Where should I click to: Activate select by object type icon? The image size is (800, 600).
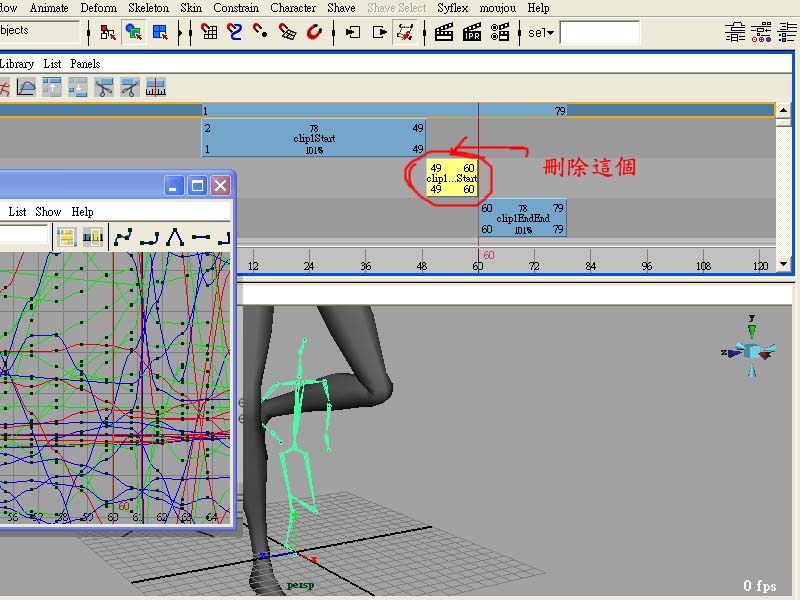134,33
